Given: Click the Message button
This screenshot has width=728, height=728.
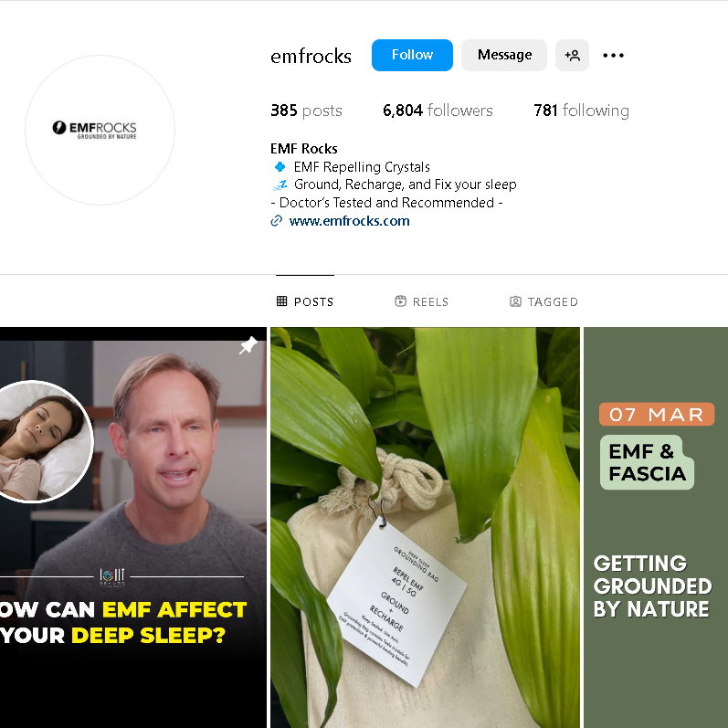Looking at the screenshot, I should pyautogui.click(x=504, y=55).
